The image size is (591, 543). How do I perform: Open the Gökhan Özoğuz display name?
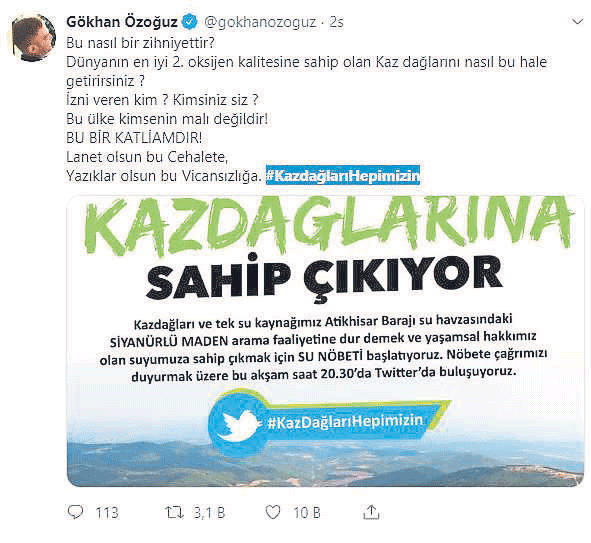[x=122, y=22]
